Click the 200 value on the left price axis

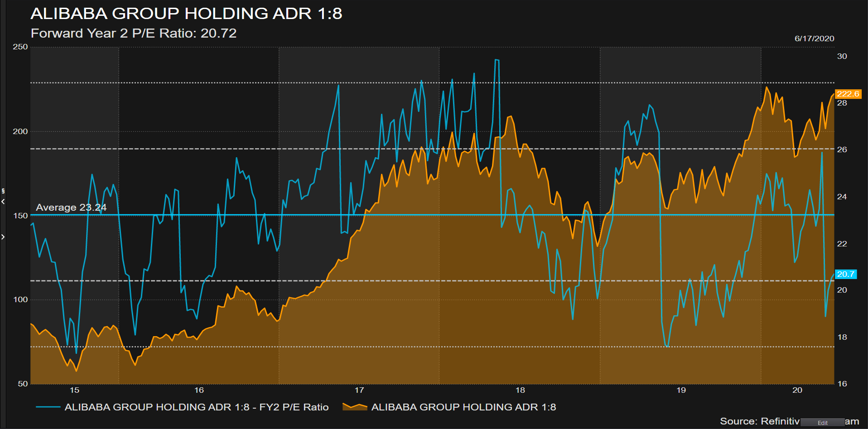pos(20,131)
